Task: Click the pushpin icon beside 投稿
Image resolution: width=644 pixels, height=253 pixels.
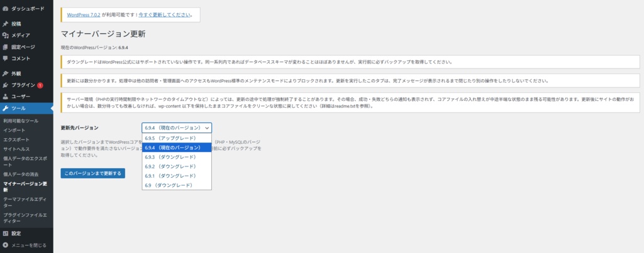Action: coord(5,24)
